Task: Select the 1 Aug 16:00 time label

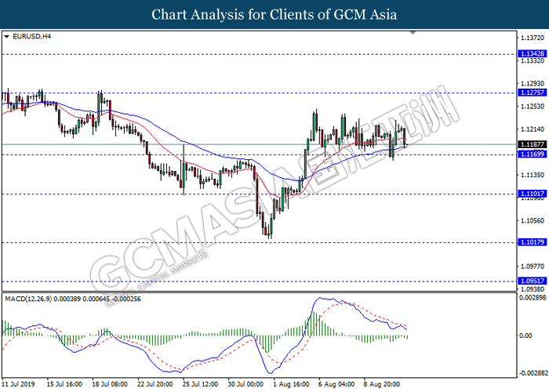Action: click(289, 385)
